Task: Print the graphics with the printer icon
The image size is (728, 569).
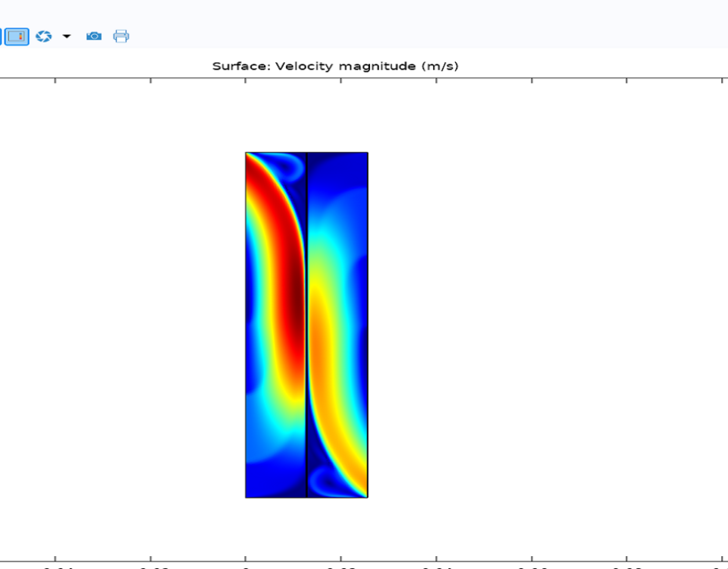Action: point(121,36)
